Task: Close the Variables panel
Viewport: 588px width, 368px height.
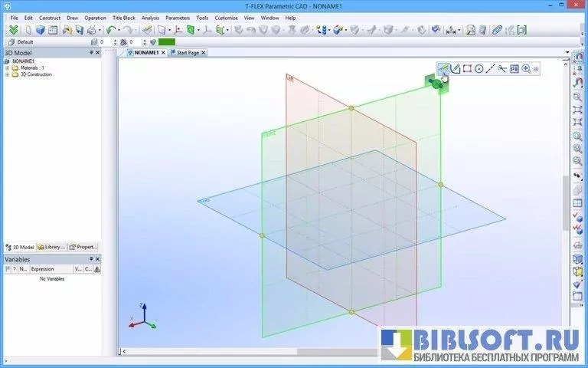Action: [98, 259]
